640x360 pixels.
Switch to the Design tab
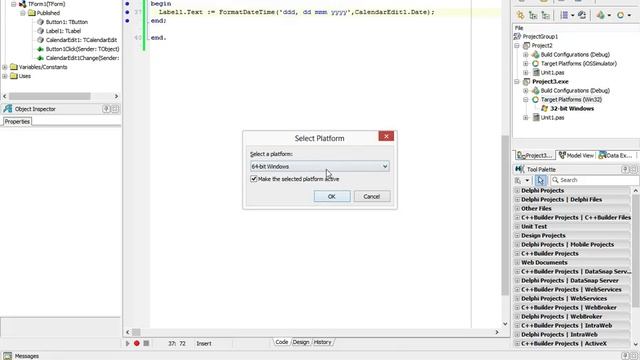click(301, 342)
